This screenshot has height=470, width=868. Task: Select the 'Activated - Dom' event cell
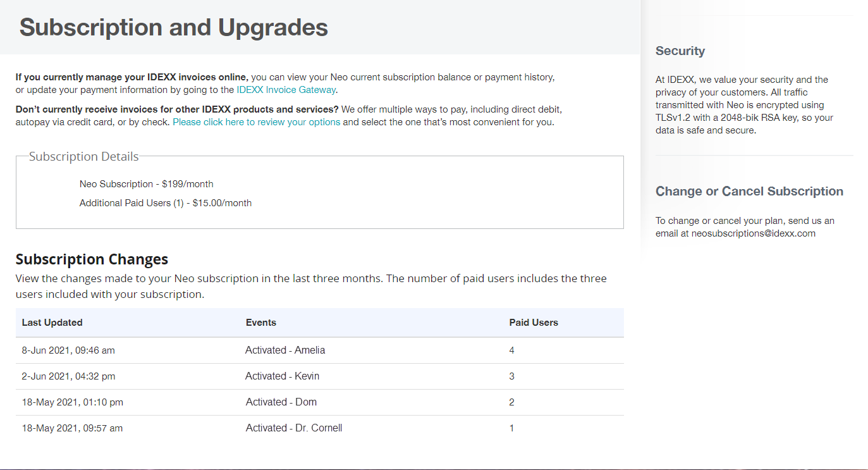[x=281, y=402]
